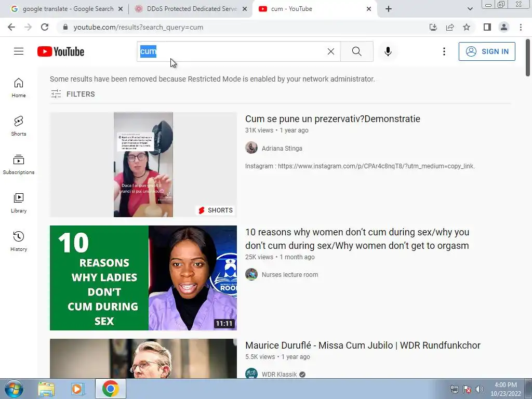Click '31K views' text
This screenshot has height=399, width=532.
pyautogui.click(x=259, y=130)
